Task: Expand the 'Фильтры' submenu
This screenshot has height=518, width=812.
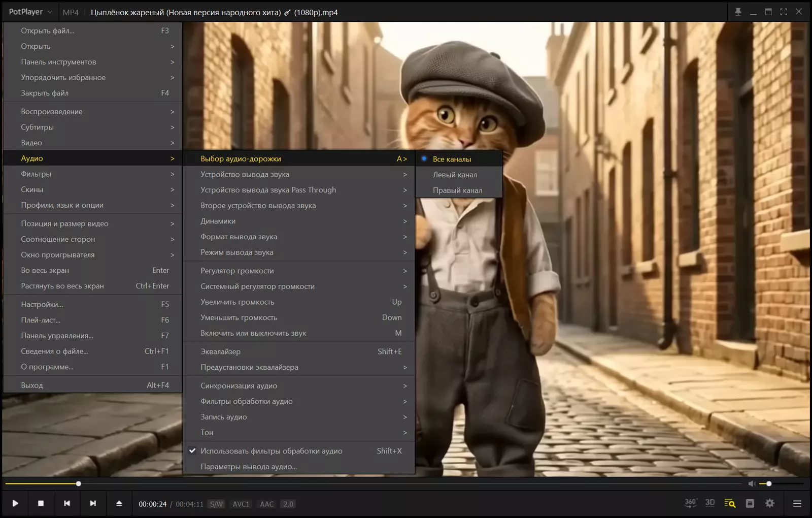Action: click(x=93, y=174)
